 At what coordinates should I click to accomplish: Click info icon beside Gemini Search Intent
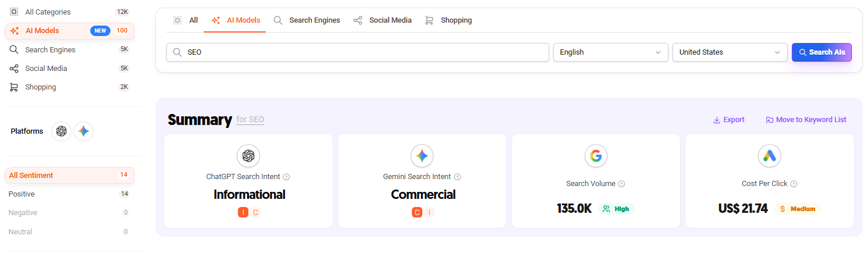coord(457,177)
